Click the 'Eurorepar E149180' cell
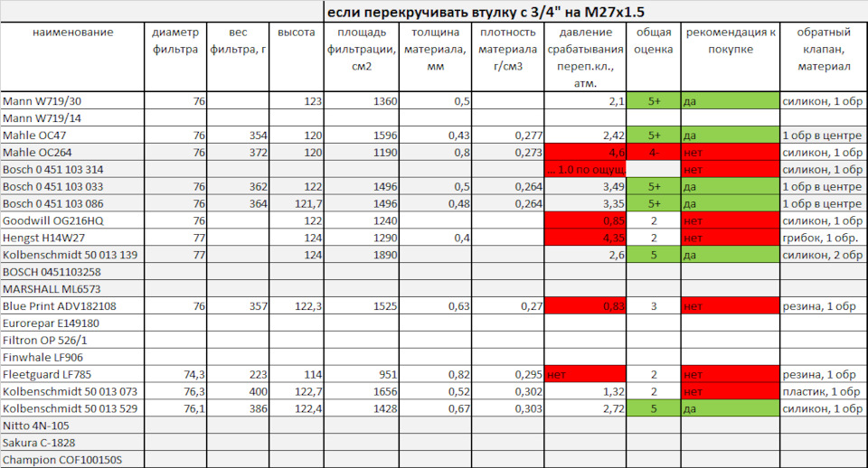This screenshot has height=468, width=868. click(72, 323)
